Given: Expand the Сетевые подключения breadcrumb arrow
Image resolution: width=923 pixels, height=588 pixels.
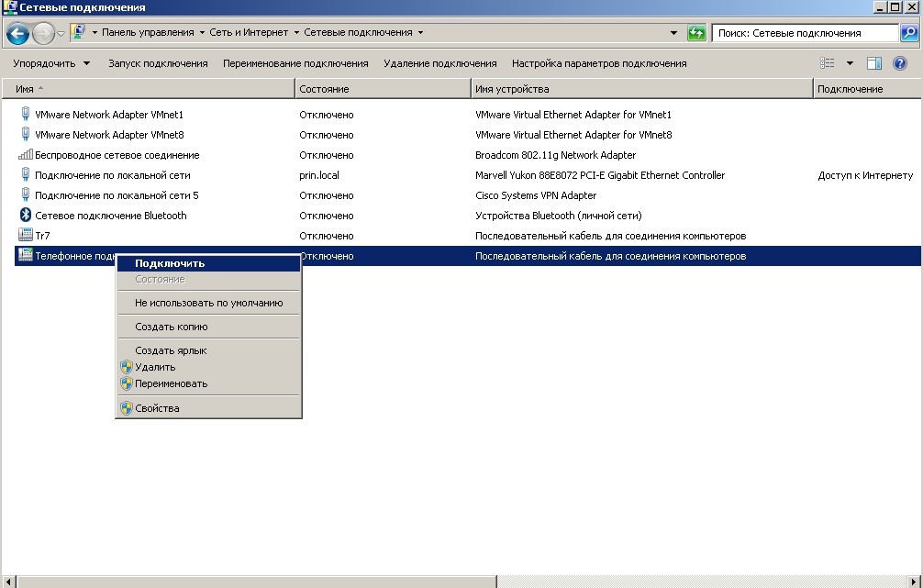Looking at the screenshot, I should [420, 32].
